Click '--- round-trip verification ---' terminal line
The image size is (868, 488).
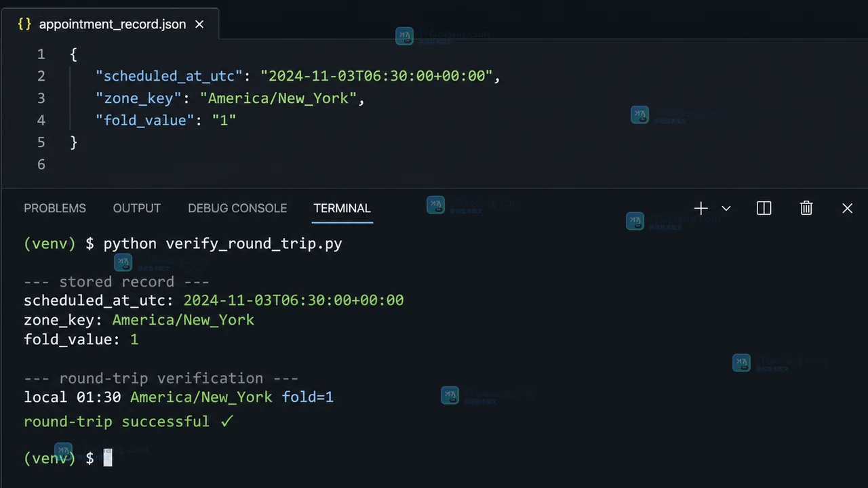161,378
